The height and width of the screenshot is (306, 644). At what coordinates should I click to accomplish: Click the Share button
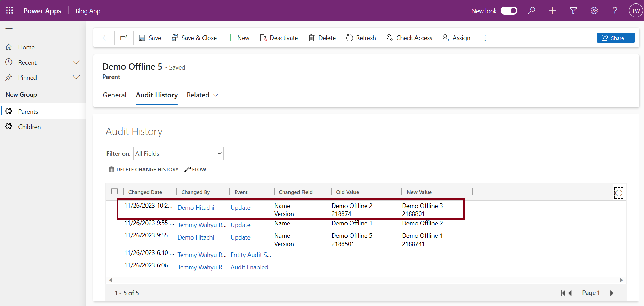(616, 38)
